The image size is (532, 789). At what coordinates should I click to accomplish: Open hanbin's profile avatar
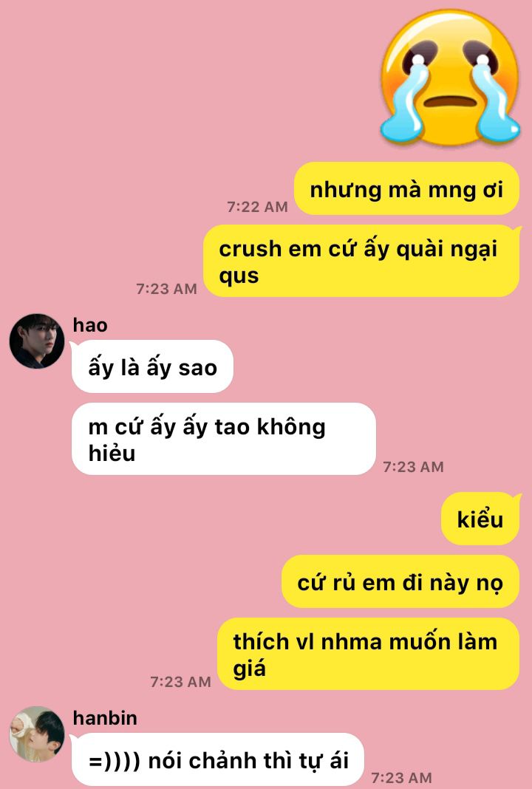37,734
